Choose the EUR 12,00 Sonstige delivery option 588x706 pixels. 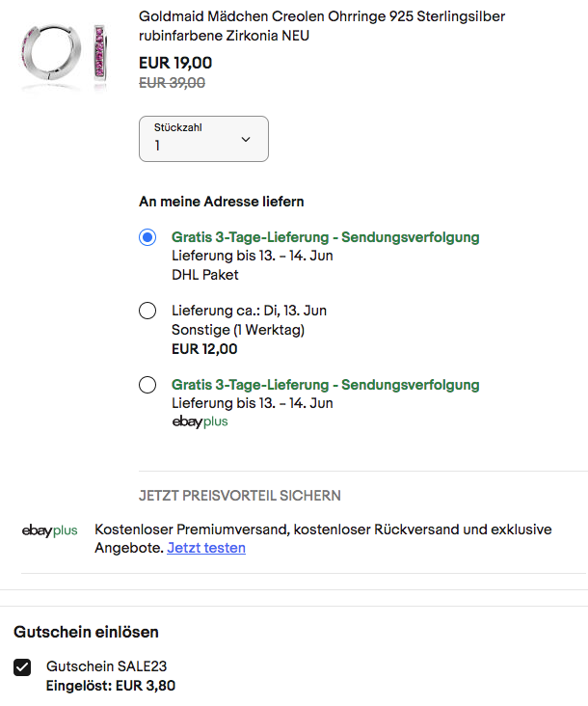(147, 311)
